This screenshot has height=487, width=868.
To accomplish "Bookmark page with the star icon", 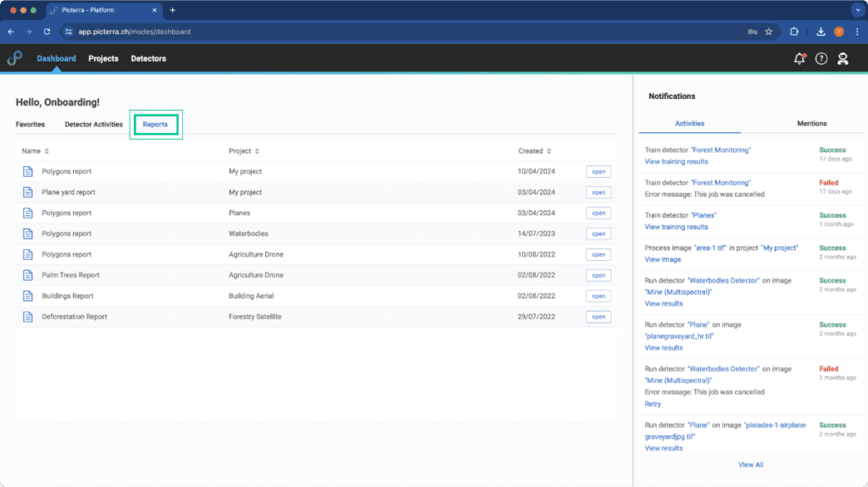I will 769,31.
